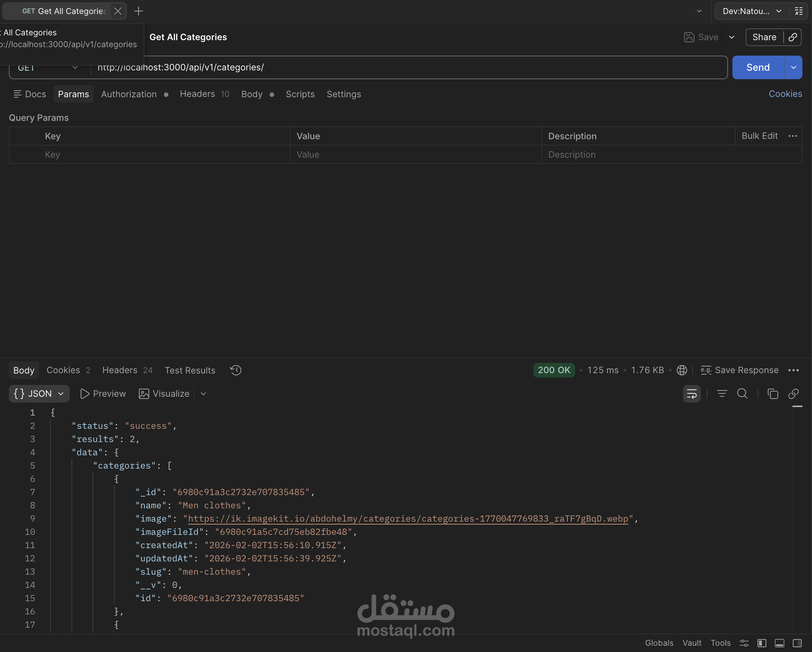Open the Cookies link
Image resolution: width=812 pixels, height=652 pixels.
785,94
